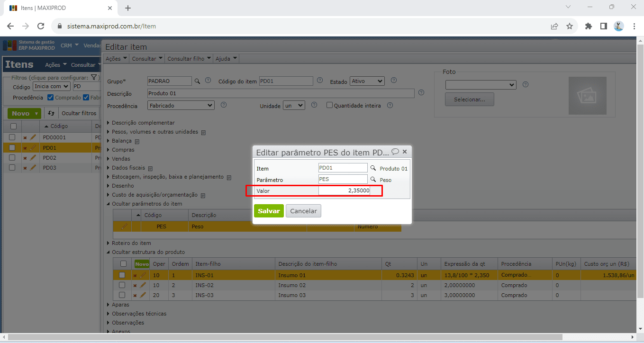This screenshot has height=343, width=644.
Task: Open help icon beside the Foto dropdown
Action: pos(525,84)
